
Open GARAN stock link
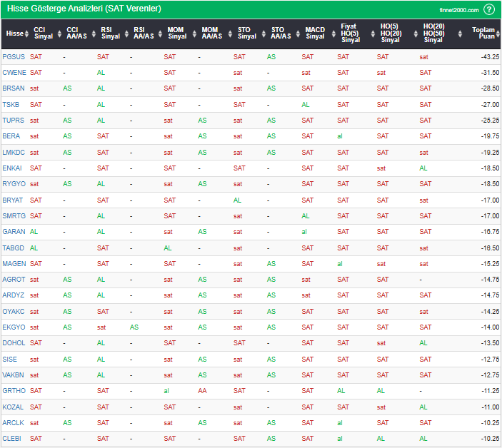[14, 232]
